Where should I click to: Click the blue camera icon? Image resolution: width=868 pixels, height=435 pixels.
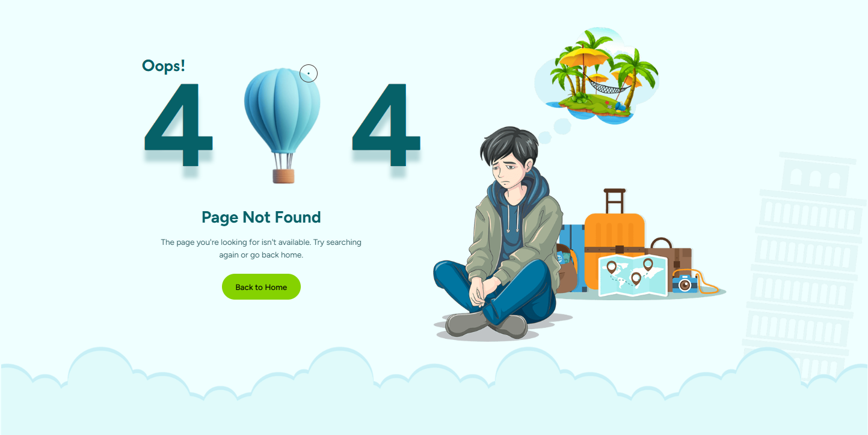tap(685, 283)
